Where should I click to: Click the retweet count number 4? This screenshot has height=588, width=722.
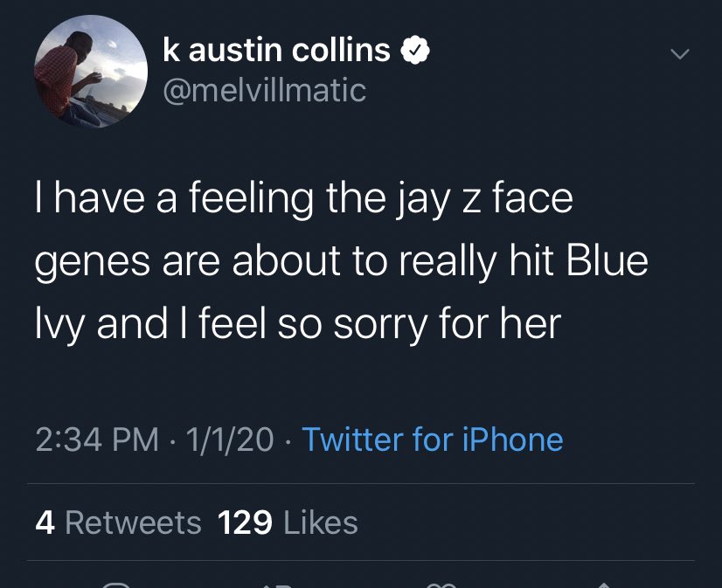click(x=45, y=522)
